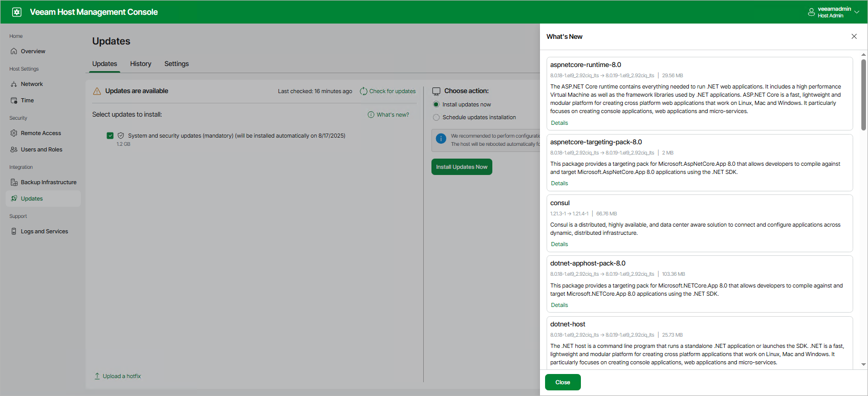Screen dimensions: 868x396
Task: Click Install Updates Now button
Action: pyautogui.click(x=462, y=167)
